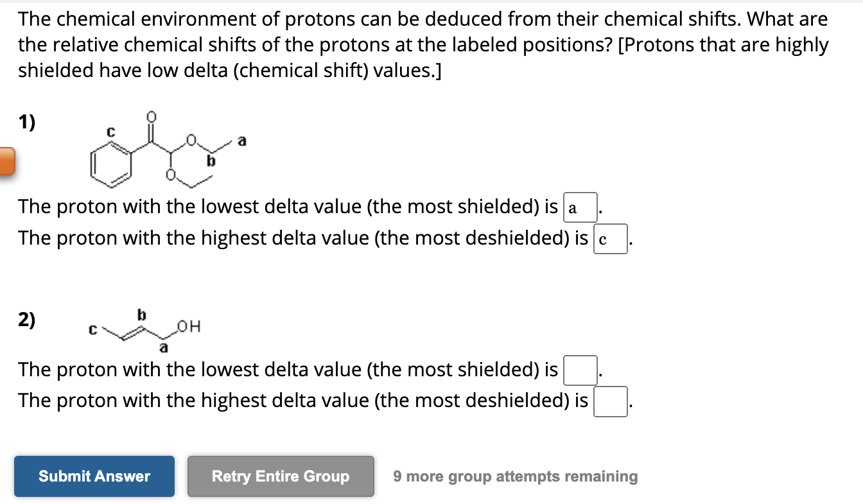This screenshot has height=504, width=863.
Task: Click the Retry Entire Group button
Action: click(x=280, y=476)
